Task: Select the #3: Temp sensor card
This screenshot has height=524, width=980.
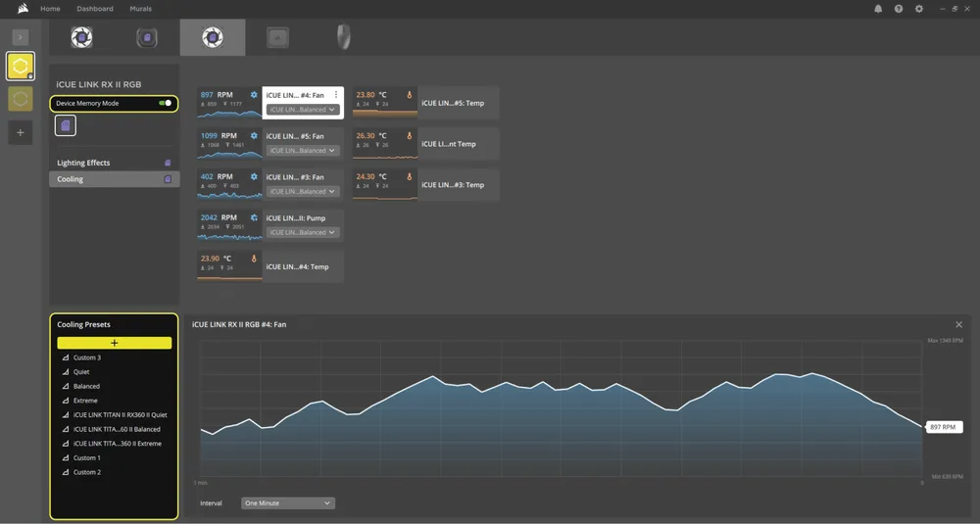Action: (458, 185)
